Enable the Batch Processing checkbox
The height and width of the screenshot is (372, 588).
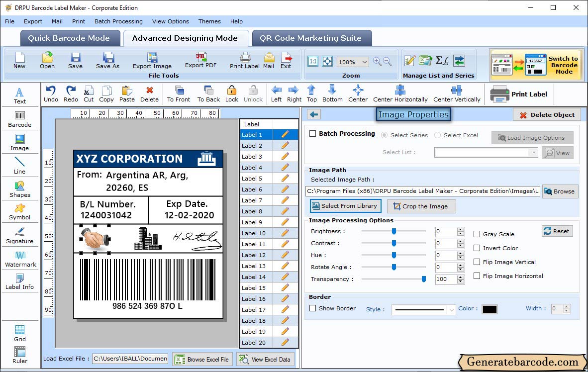(x=313, y=133)
